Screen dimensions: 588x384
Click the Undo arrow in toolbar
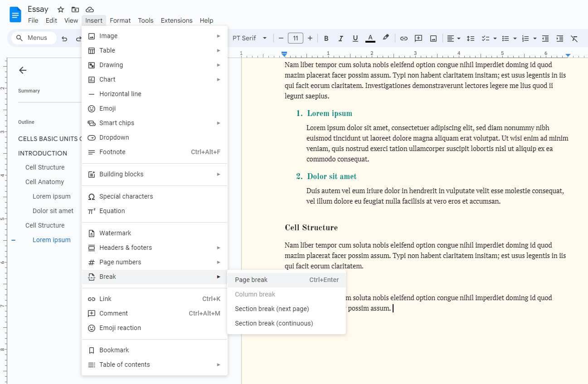(x=64, y=39)
